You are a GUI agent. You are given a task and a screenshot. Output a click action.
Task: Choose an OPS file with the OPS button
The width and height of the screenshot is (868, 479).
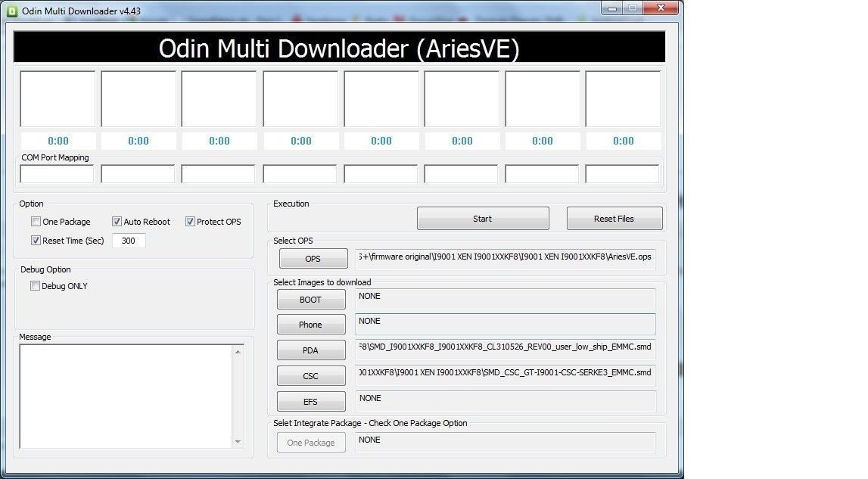click(x=313, y=259)
